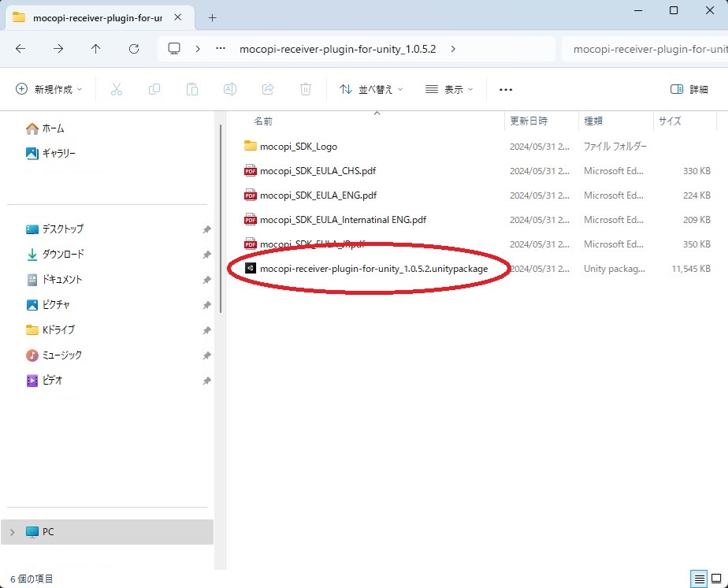Viewport: 728px width, 588px height.
Task: Click the pin icon beside デスクトップ
Action: pyautogui.click(x=207, y=229)
